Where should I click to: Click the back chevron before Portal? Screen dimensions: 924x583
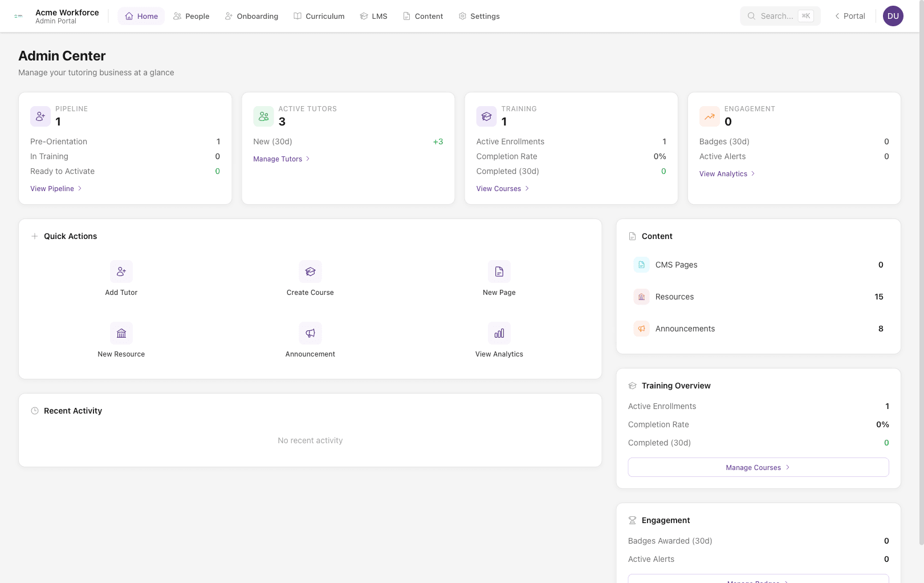click(x=837, y=16)
